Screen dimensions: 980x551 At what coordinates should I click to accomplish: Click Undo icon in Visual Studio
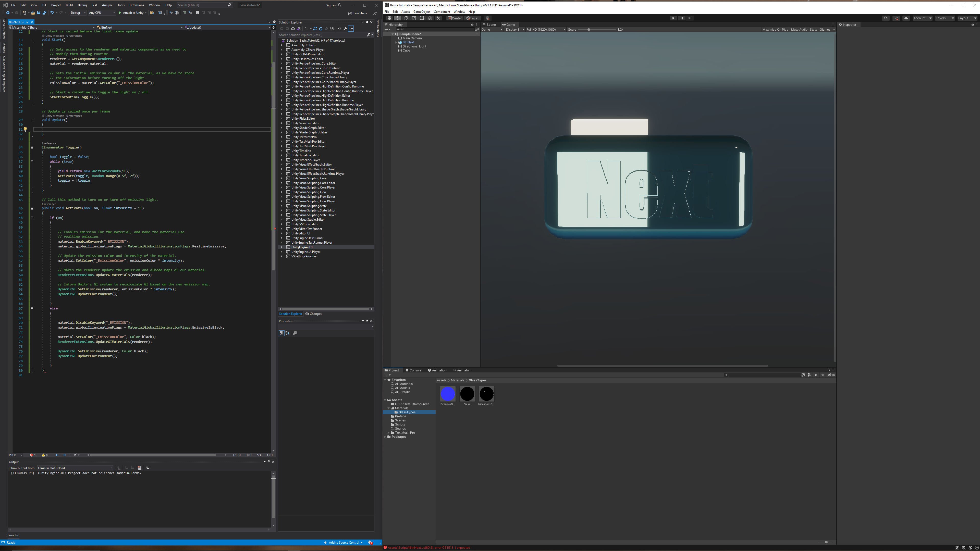coord(52,13)
